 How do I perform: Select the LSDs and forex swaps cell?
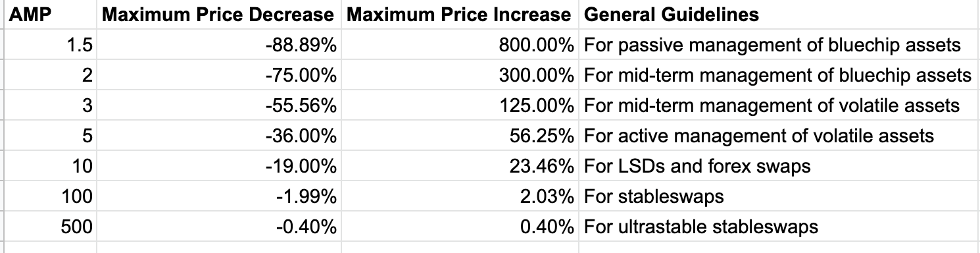click(779, 166)
